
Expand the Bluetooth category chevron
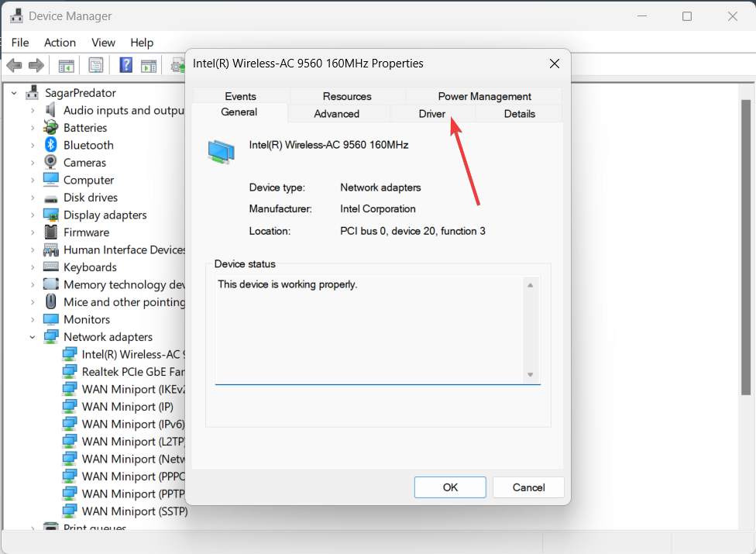tap(33, 145)
